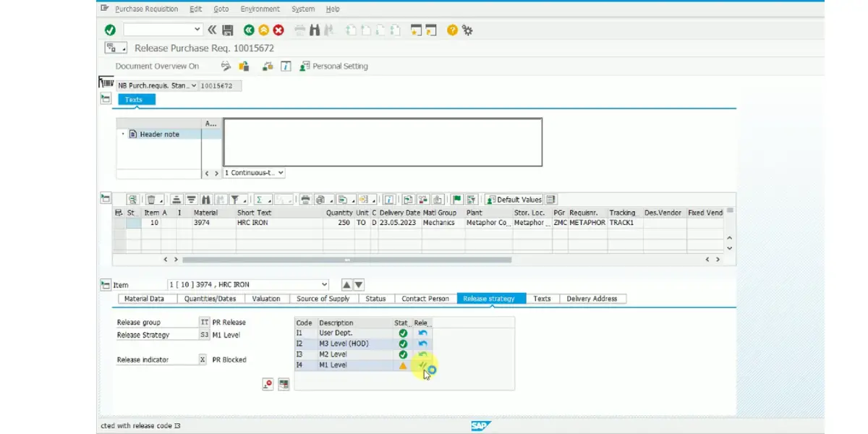Switch to the Contact Person tab
This screenshot has width=868, height=434.
[425, 299]
